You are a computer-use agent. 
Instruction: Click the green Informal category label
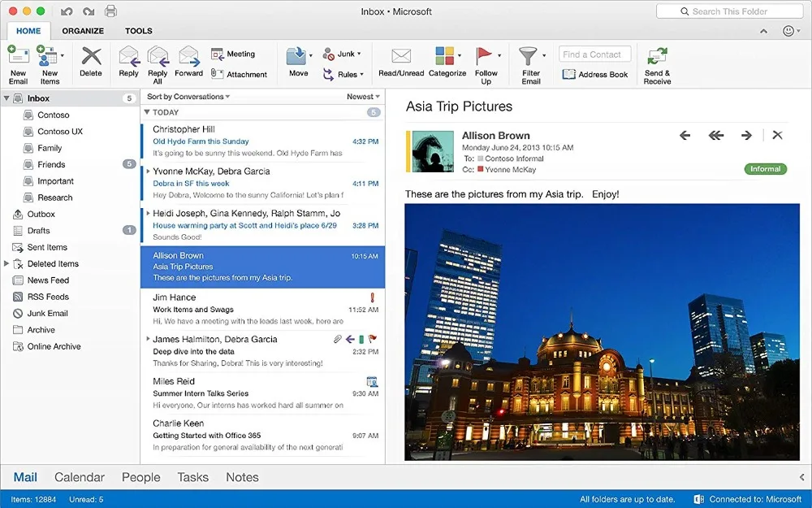[x=765, y=169]
